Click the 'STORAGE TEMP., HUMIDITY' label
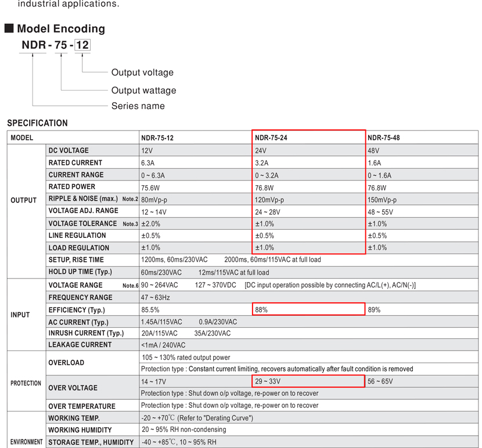This screenshot has width=482, height=448. pos(91,442)
